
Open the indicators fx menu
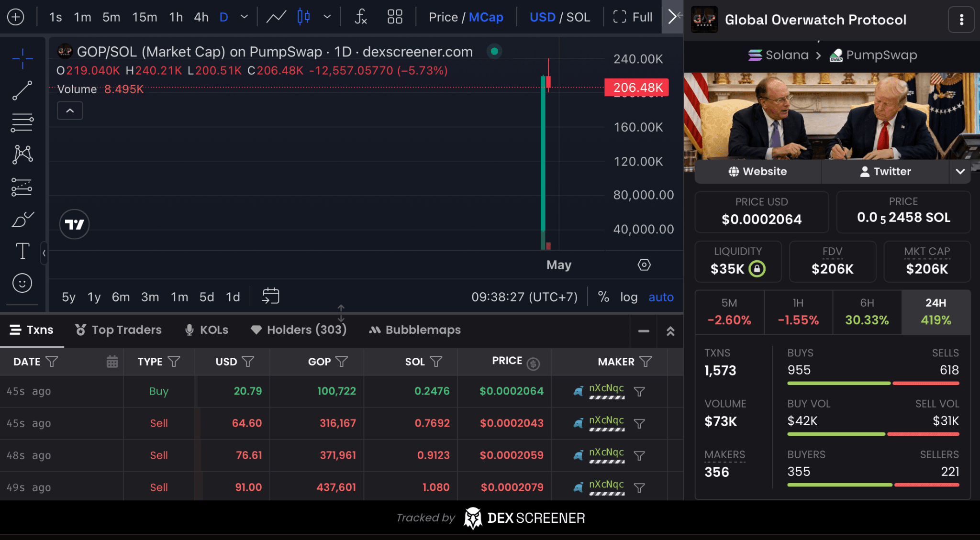click(361, 17)
